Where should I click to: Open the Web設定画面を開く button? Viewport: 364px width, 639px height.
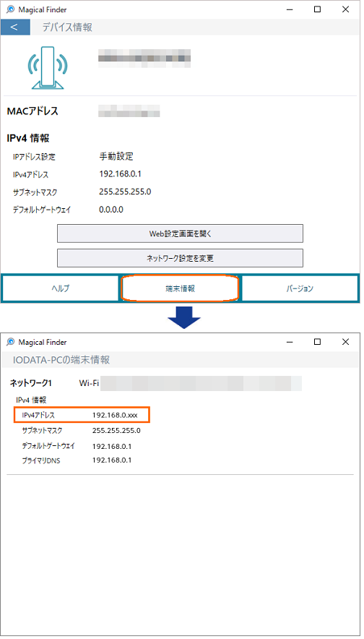(180, 233)
